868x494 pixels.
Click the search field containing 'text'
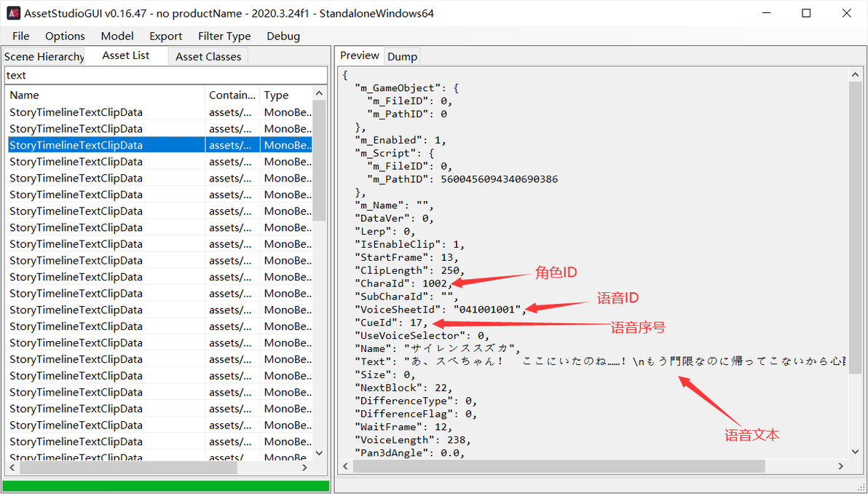pyautogui.click(x=165, y=75)
